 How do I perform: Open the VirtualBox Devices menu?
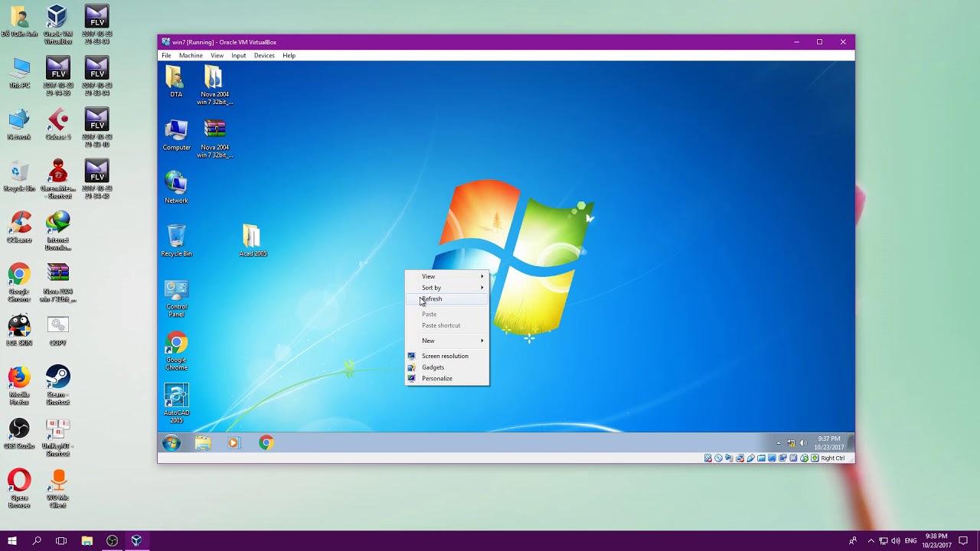click(x=264, y=55)
